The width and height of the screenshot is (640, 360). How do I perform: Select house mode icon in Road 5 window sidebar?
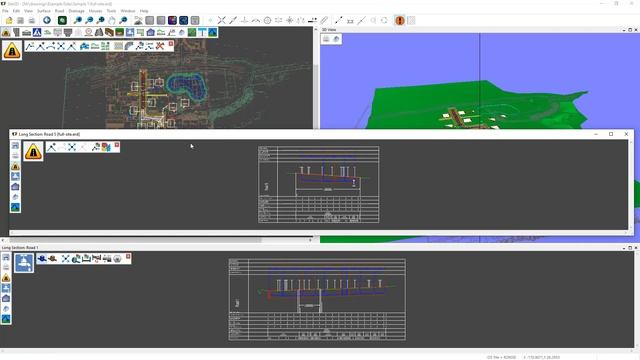click(15, 187)
